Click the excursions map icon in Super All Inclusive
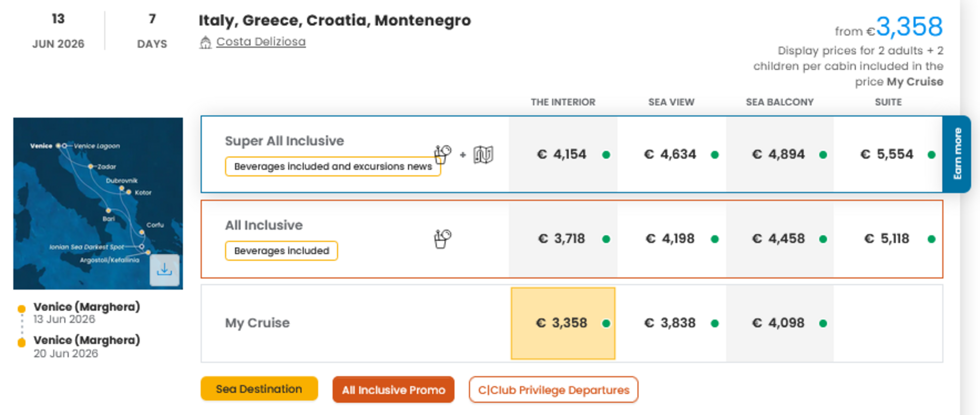Screen dimensions: 980x415 coord(483,155)
